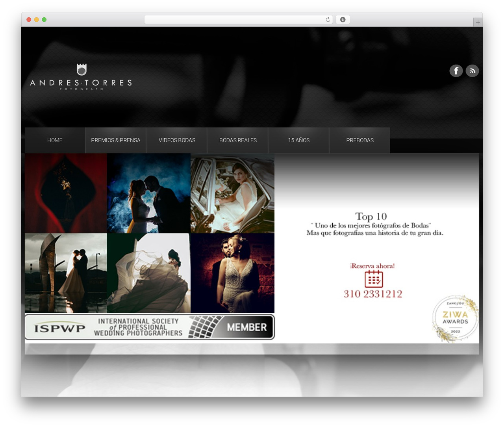View the flowing wedding dress photo
The height and width of the screenshot is (427, 504).
point(149,273)
